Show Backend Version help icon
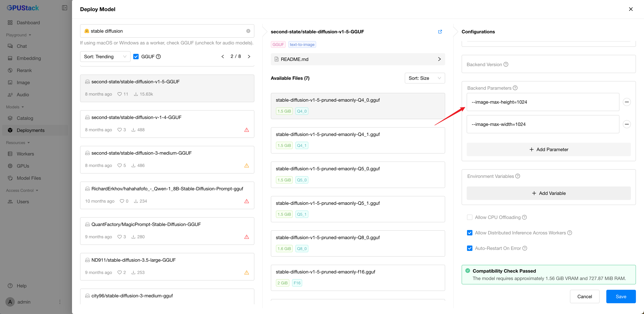This screenshot has width=644, height=314. click(x=506, y=64)
